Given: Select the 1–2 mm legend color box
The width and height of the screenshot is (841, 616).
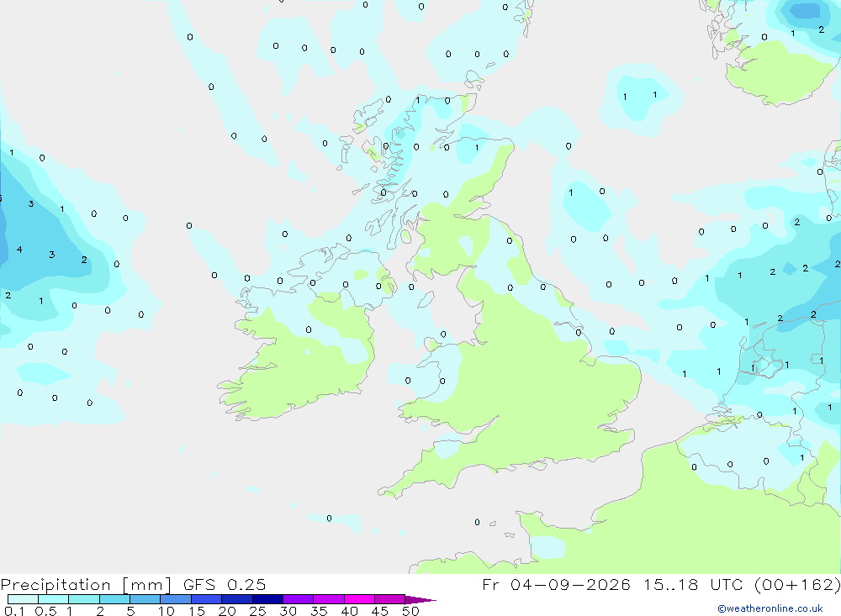Looking at the screenshot, I should 84,599.
